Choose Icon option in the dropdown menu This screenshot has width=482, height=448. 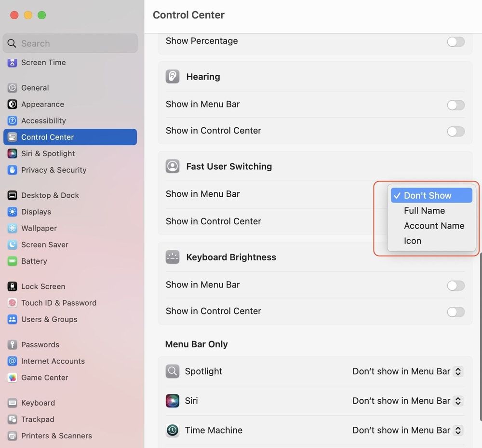point(413,241)
